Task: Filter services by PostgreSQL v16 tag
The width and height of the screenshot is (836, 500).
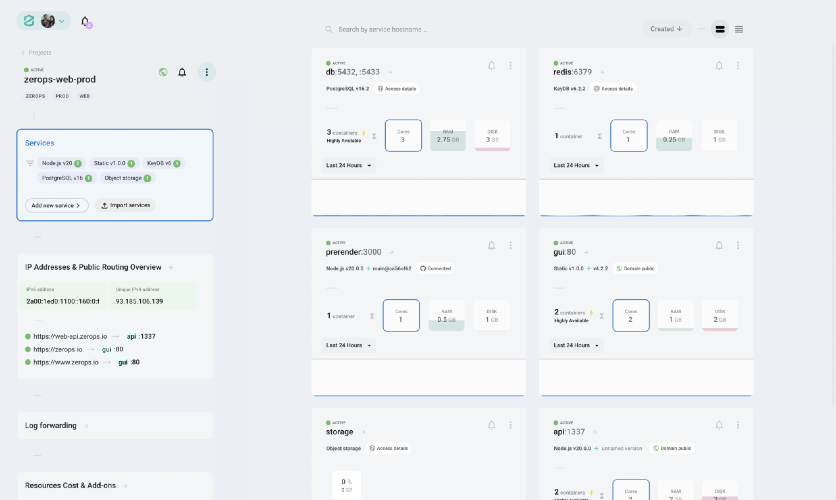Action: (x=67, y=178)
